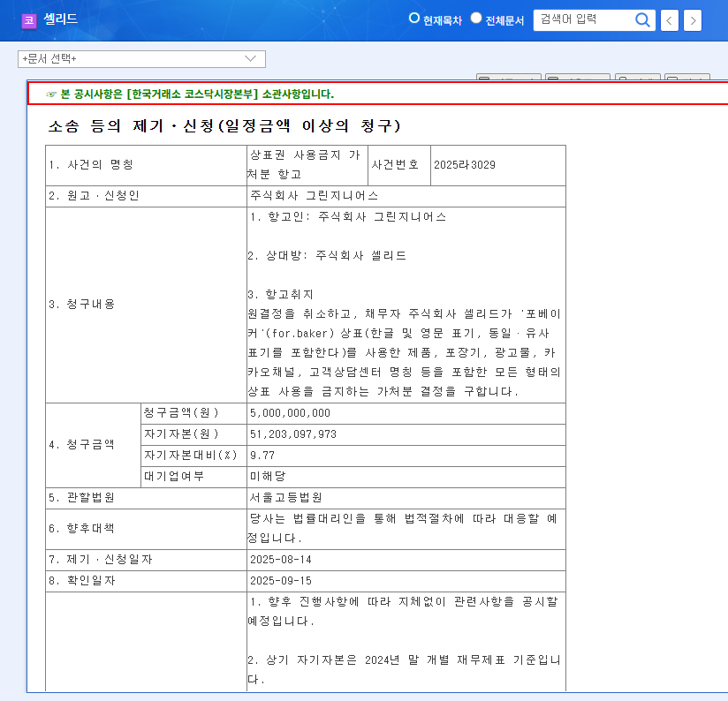Select the 현재목차 radio button
This screenshot has width=728, height=701.
(x=413, y=18)
